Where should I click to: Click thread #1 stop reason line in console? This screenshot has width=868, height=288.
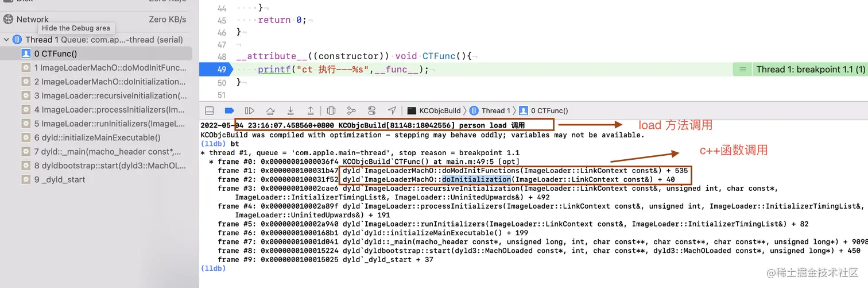coord(360,153)
